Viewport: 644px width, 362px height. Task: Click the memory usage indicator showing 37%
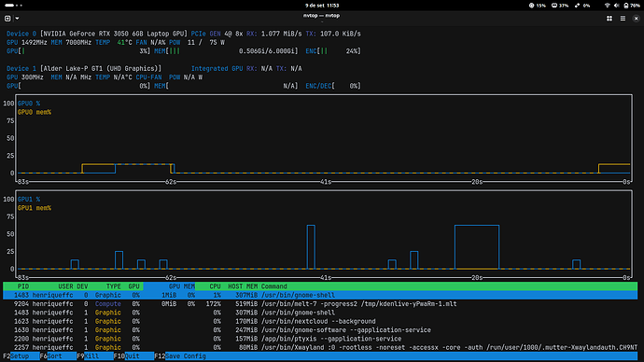tap(560, 6)
